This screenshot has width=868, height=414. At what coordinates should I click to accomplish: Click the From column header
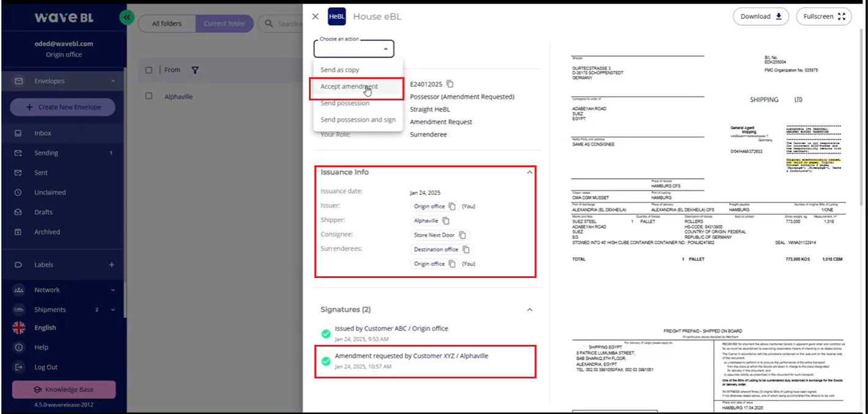click(172, 70)
